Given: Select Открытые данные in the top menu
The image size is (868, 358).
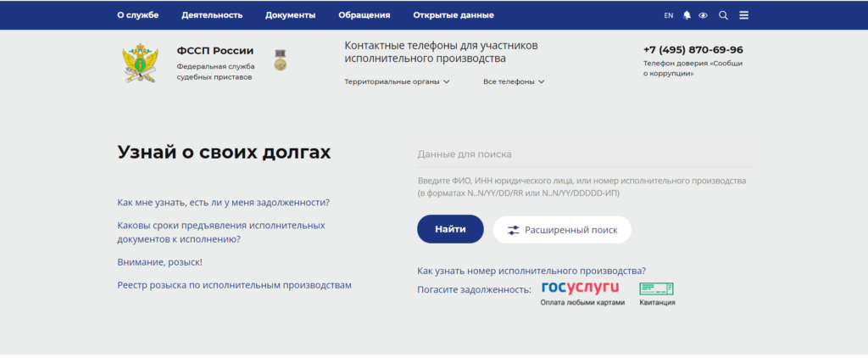Looking at the screenshot, I should [453, 15].
